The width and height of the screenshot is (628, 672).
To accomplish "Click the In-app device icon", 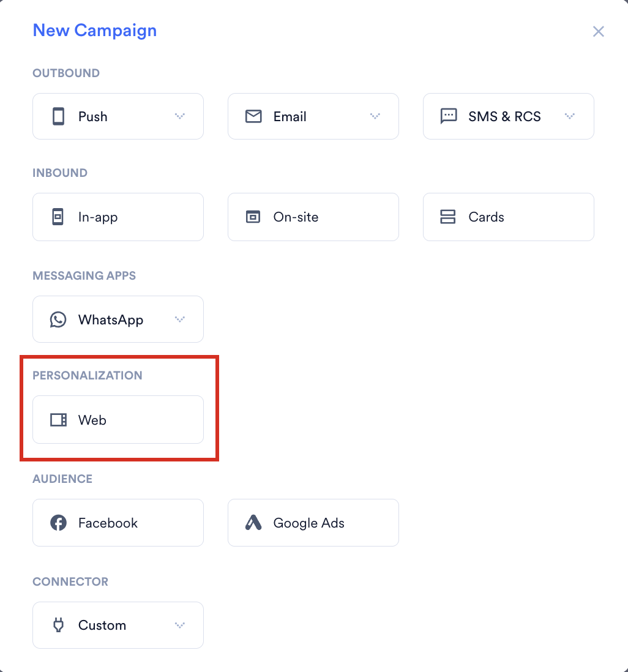I will tap(58, 217).
